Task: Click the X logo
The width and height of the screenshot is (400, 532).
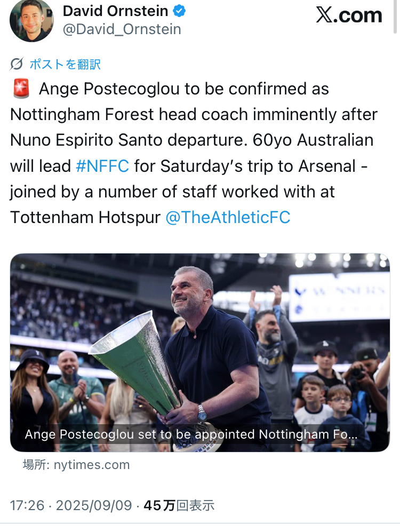Action: pos(325,15)
